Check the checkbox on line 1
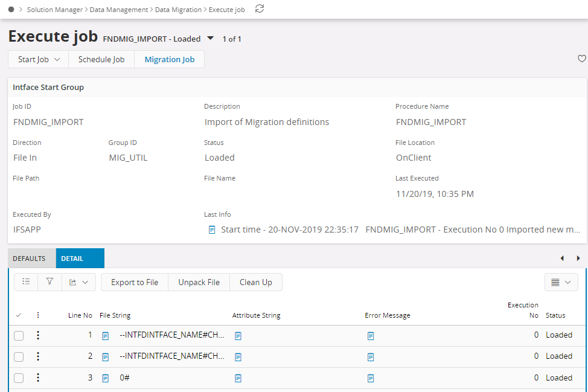588x392 pixels. tap(19, 335)
